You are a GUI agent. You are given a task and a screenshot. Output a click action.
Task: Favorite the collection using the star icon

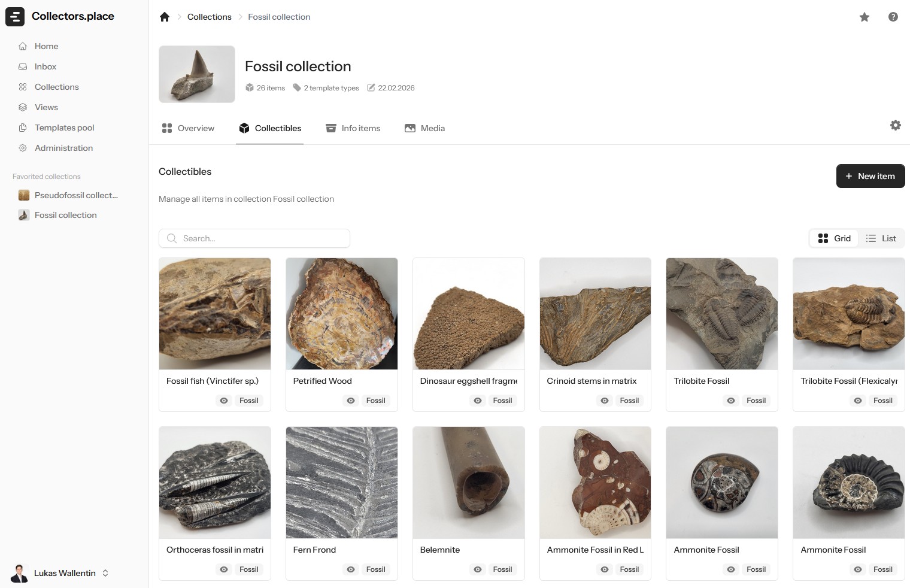click(864, 17)
